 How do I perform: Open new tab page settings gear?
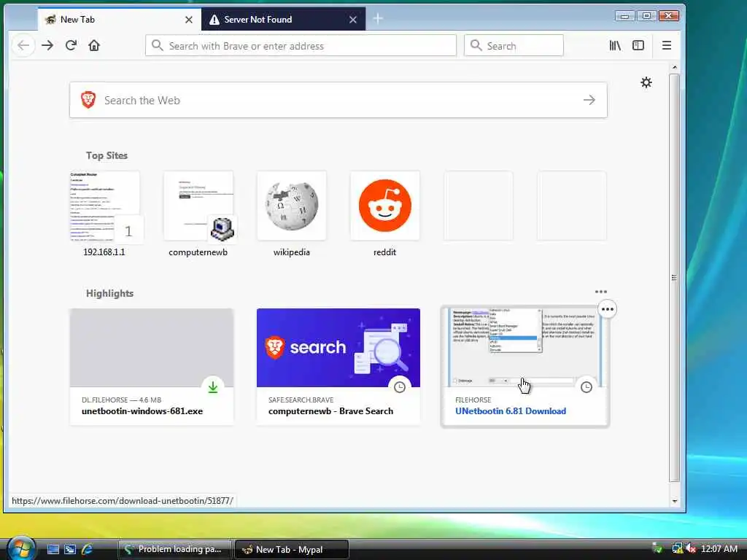coord(646,82)
